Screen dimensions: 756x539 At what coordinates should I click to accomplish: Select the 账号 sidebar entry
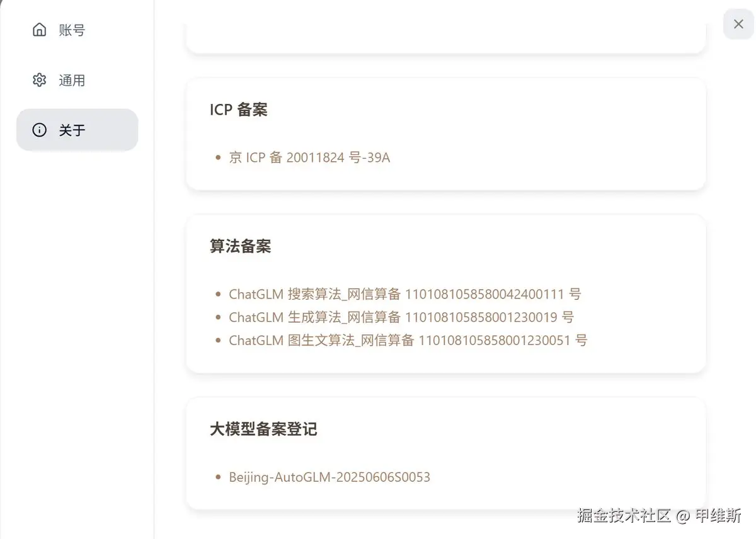[x=71, y=29]
